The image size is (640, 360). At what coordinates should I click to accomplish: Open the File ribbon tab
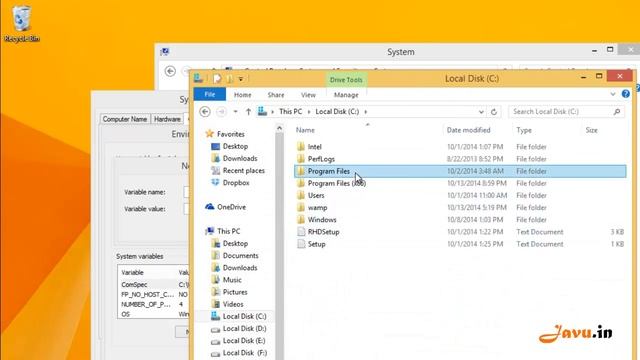[x=210, y=94]
